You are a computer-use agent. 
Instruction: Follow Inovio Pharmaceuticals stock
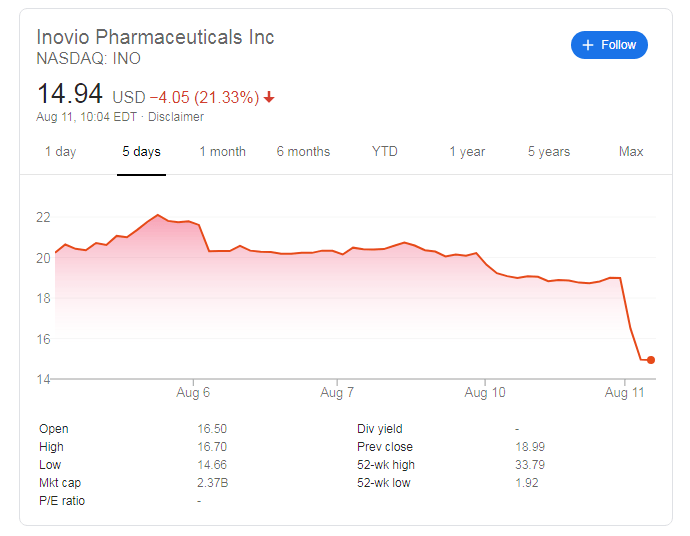[609, 45]
